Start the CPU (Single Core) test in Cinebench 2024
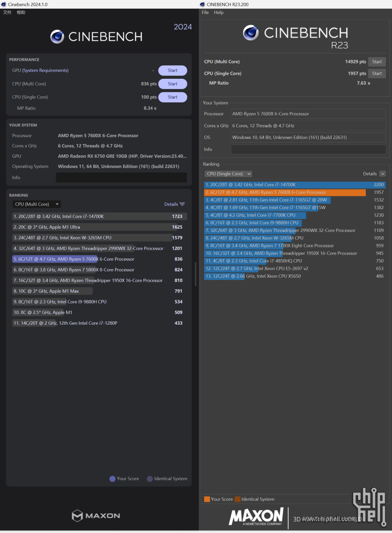The image size is (392, 533). [173, 97]
